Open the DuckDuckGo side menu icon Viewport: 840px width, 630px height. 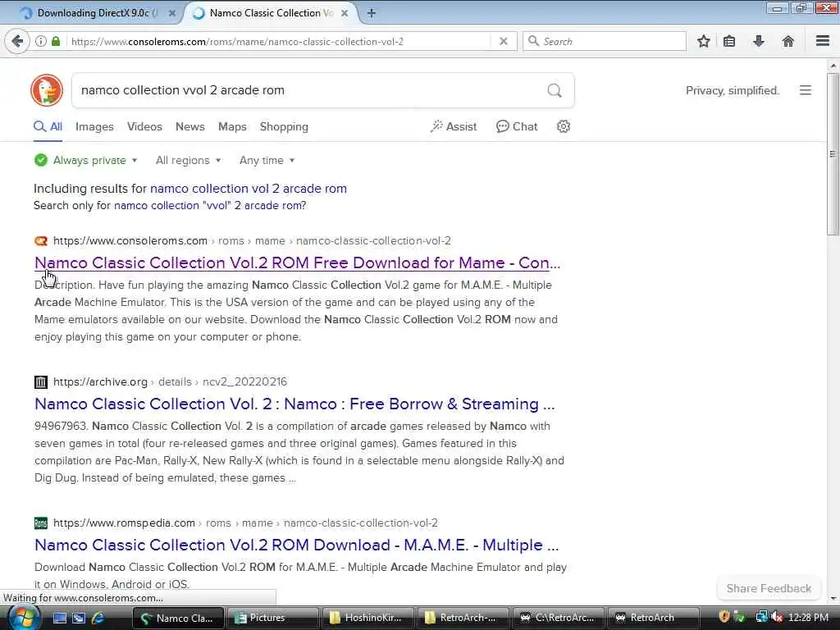806,90
